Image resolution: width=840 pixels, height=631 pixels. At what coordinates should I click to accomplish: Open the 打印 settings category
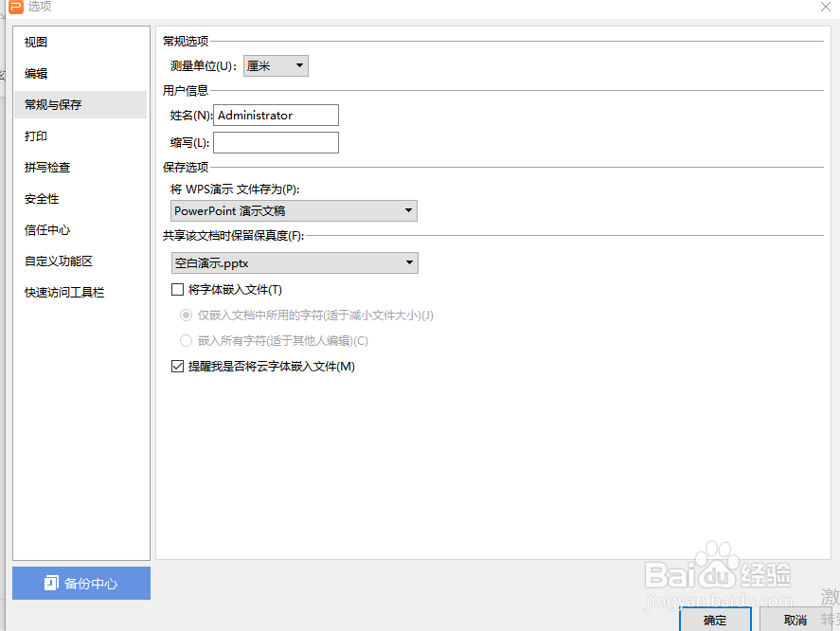(80, 136)
